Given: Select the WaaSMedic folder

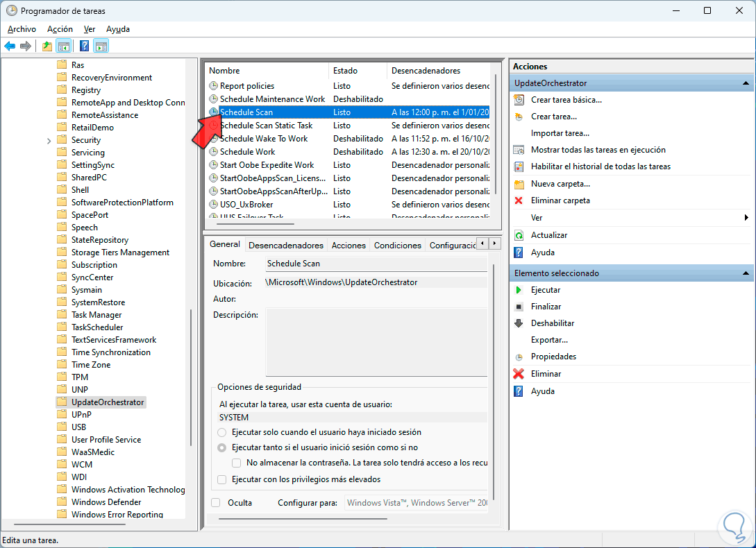Looking at the screenshot, I should 93,452.
